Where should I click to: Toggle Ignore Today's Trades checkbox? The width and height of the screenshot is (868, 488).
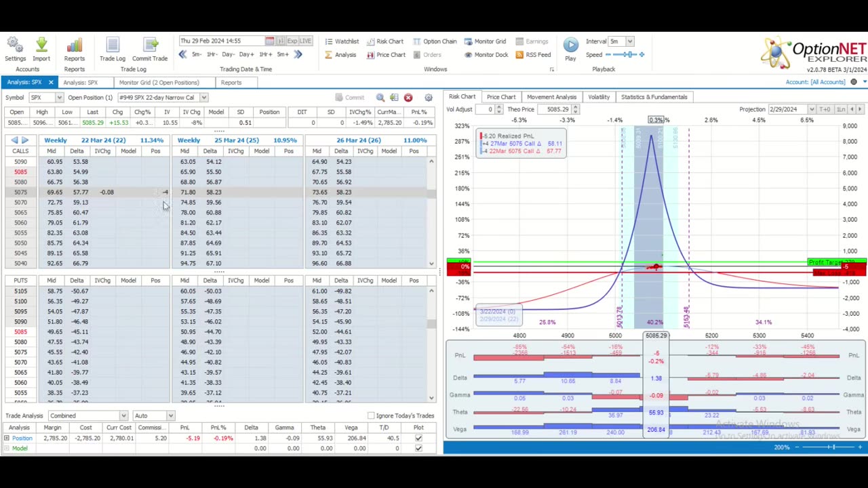tap(371, 415)
